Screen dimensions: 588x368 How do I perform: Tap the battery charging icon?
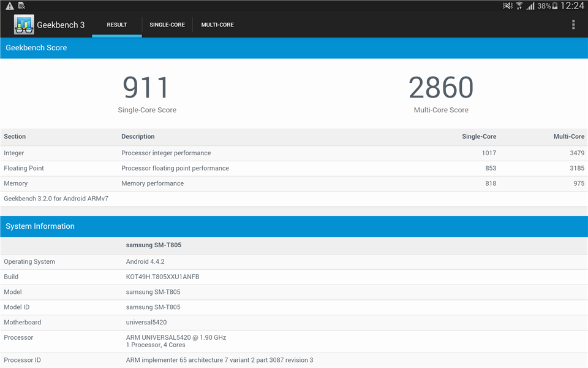pyautogui.click(x=555, y=6)
